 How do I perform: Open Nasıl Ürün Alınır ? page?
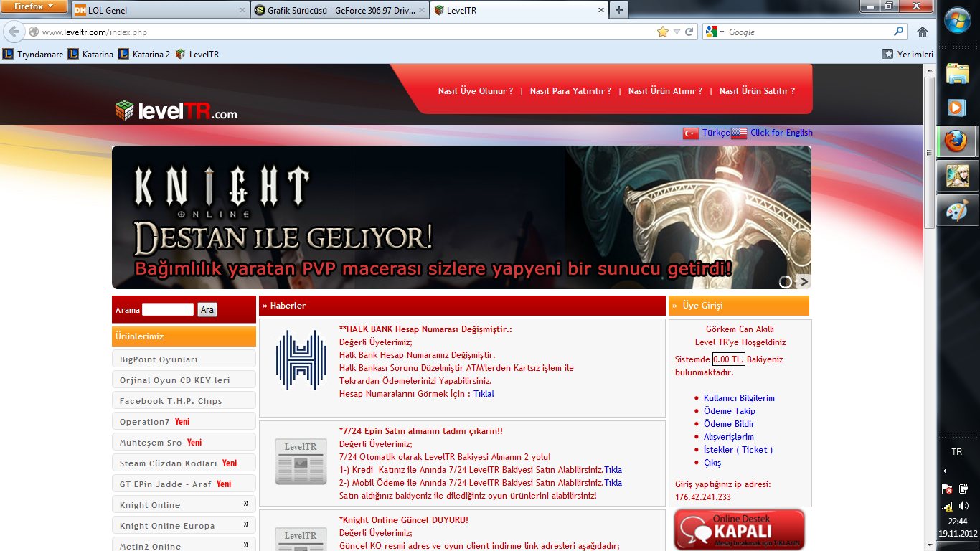[665, 91]
